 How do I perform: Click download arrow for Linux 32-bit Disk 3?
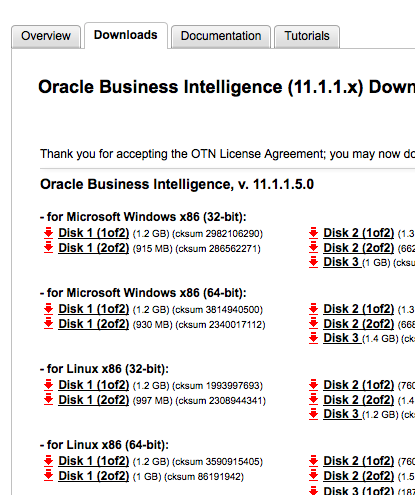(x=314, y=414)
